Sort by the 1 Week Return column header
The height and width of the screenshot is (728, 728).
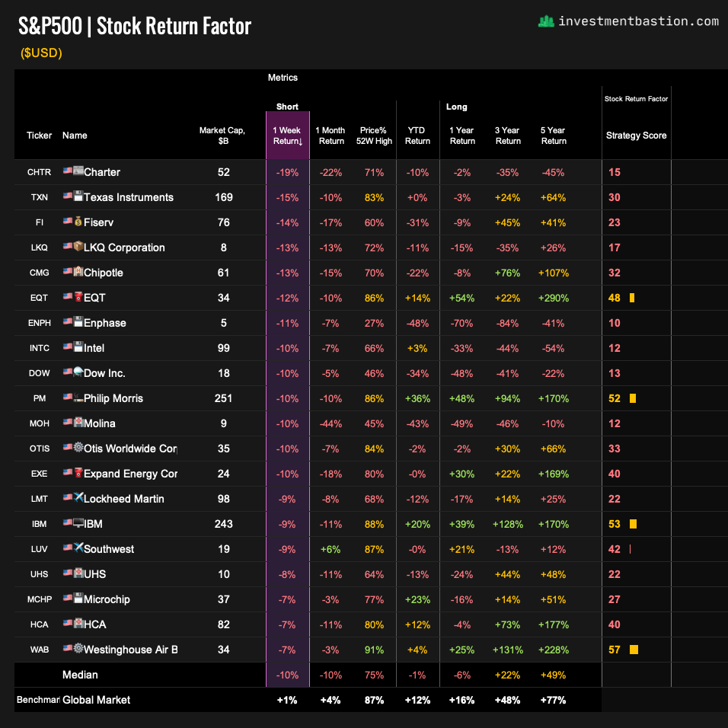[287, 136]
